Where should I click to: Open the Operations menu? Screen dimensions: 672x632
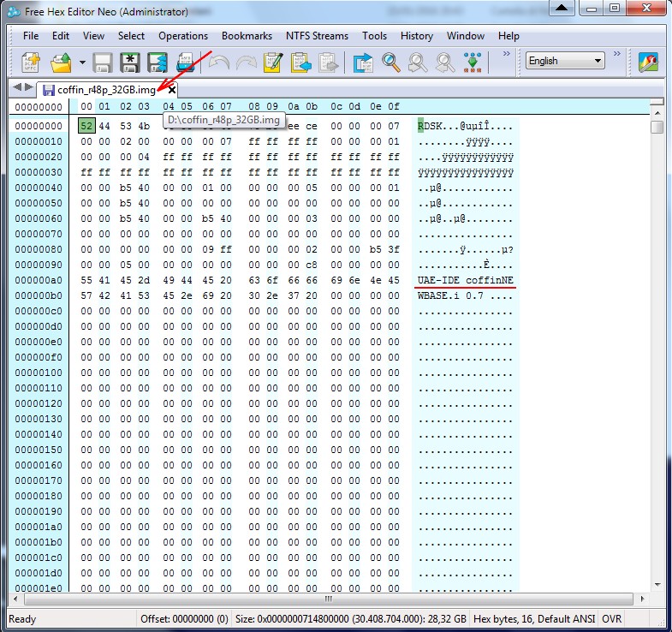183,36
